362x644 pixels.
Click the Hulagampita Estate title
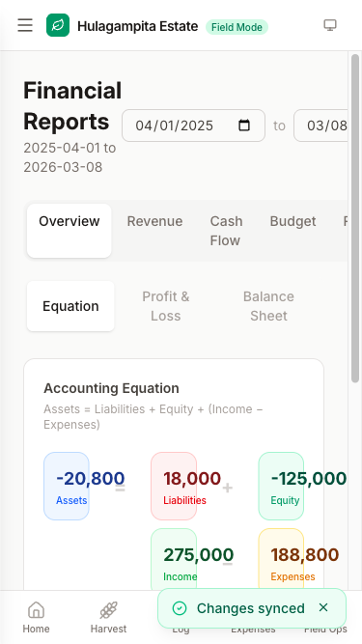click(x=137, y=27)
